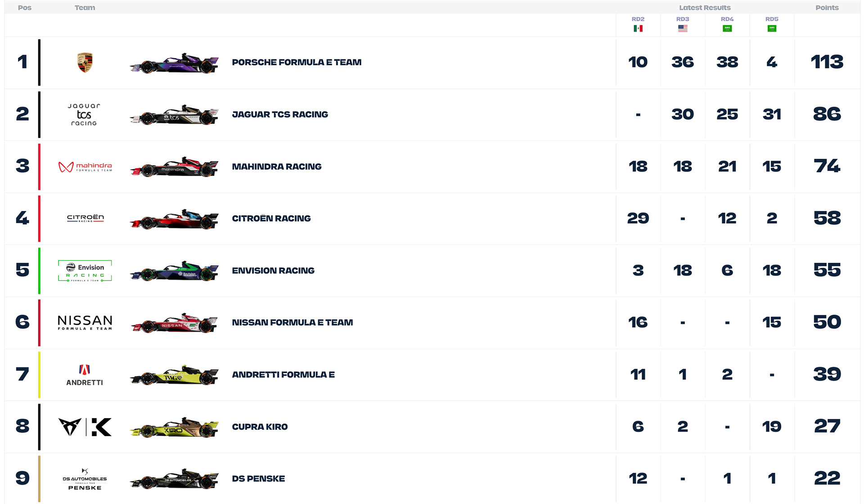Click the RD3 United States flag icon

[x=682, y=28]
